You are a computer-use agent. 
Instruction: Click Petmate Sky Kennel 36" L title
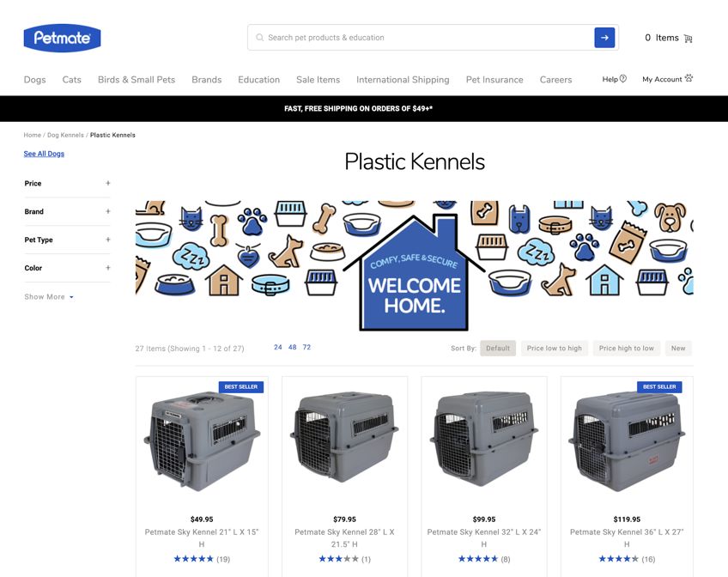(627, 538)
